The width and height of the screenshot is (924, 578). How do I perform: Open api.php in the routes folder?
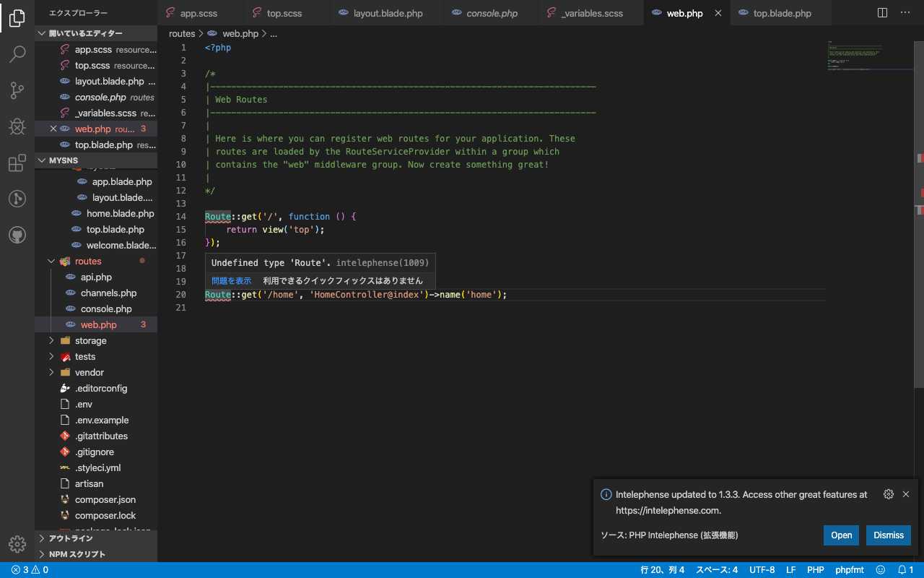point(96,277)
